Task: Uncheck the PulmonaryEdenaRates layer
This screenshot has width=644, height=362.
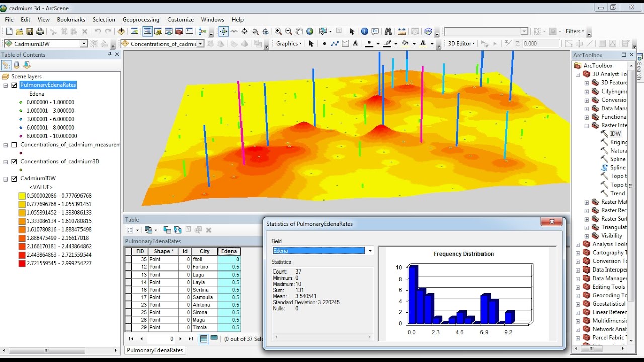Action: pyautogui.click(x=14, y=85)
